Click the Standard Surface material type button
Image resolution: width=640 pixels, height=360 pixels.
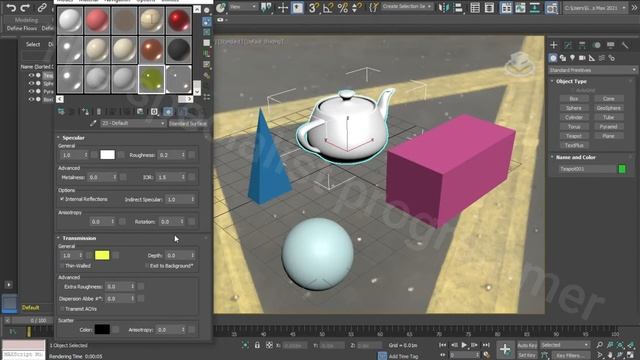coord(188,123)
